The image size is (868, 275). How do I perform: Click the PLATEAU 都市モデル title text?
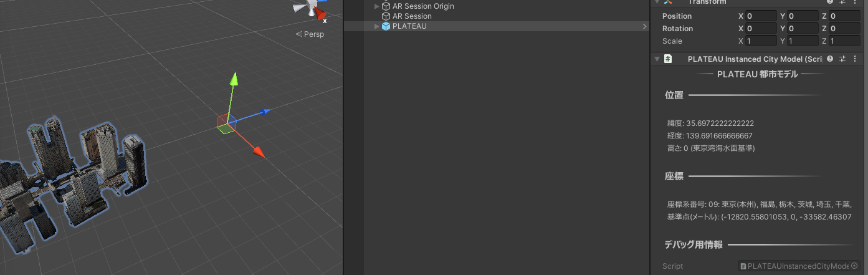758,74
